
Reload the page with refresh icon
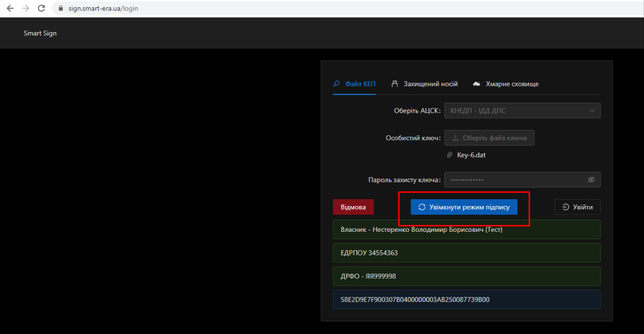(42, 8)
